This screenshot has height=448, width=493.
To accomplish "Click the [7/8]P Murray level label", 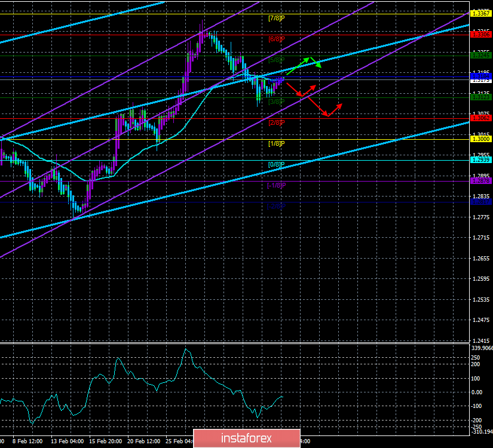I will pos(276,19).
